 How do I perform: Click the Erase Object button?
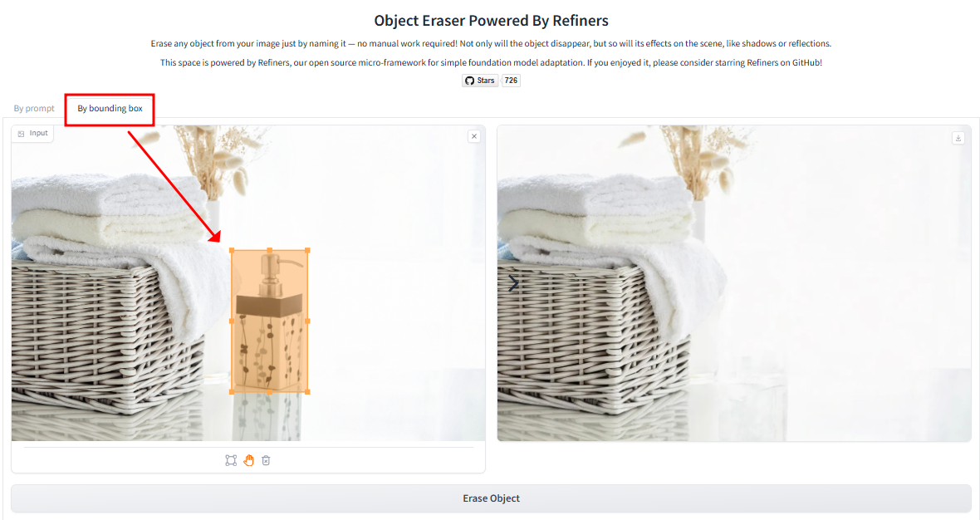(491, 498)
